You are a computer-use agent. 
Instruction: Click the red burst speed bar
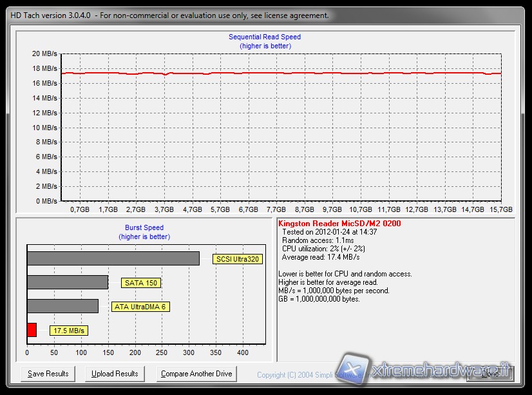click(32, 330)
